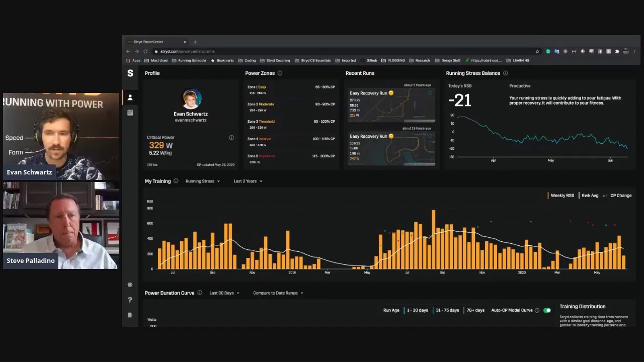644x362 pixels.
Task: Open the help question mark in the sidebar
Action: tap(130, 300)
